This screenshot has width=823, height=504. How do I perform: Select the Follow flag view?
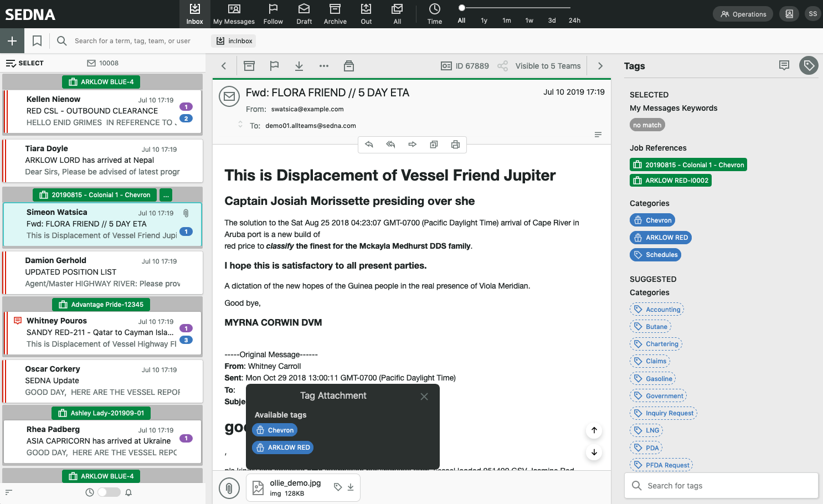click(x=273, y=14)
